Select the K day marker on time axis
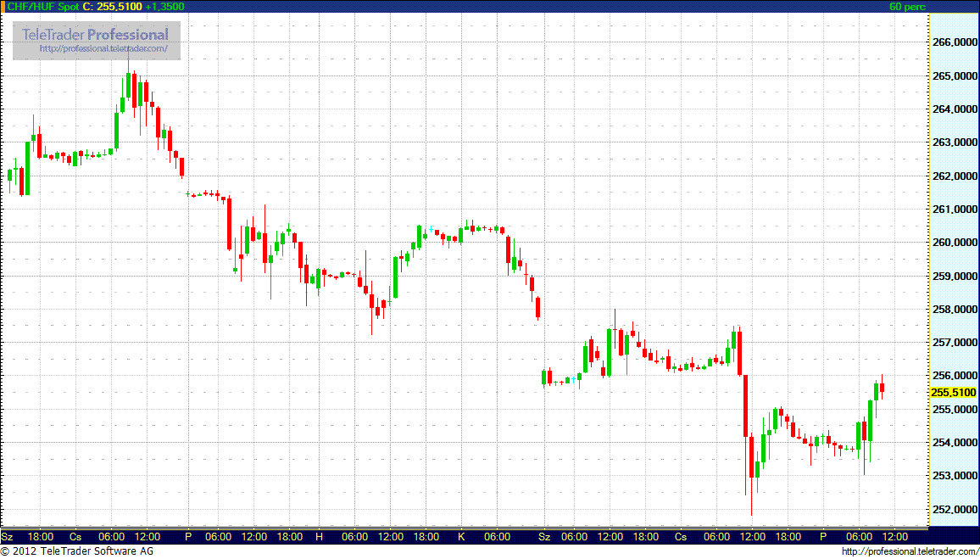Image resolution: width=980 pixels, height=559 pixels. (x=462, y=537)
